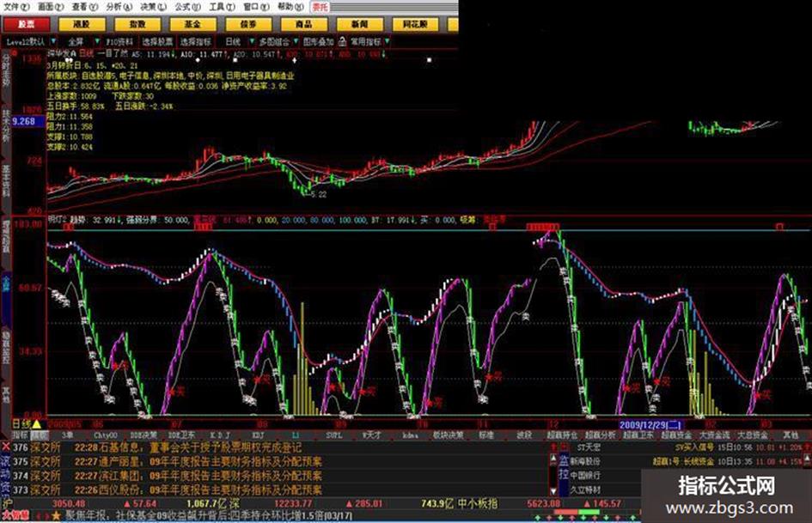Click the 大智慧 logo in status bar
Screen dimensions: 812x523
point(15,516)
